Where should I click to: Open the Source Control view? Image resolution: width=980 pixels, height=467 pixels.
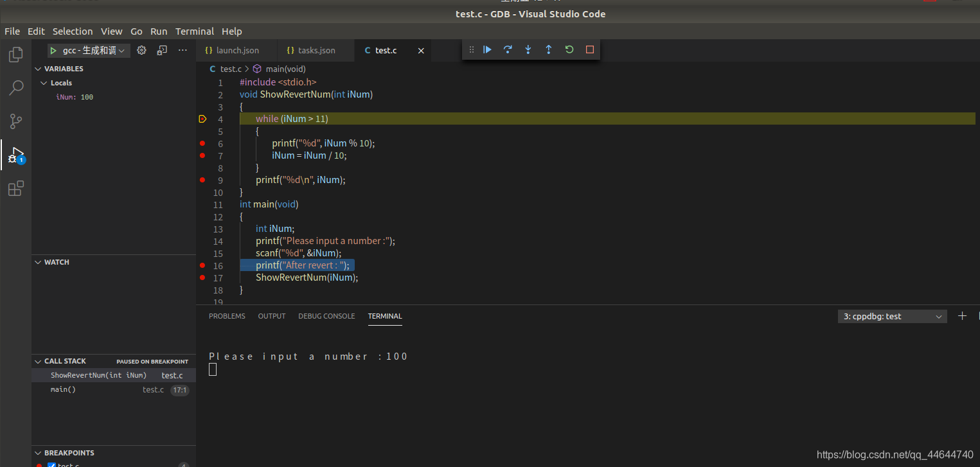[16, 121]
